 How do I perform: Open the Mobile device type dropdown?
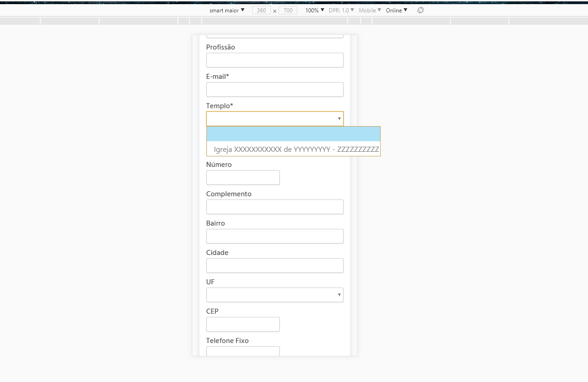pos(370,10)
